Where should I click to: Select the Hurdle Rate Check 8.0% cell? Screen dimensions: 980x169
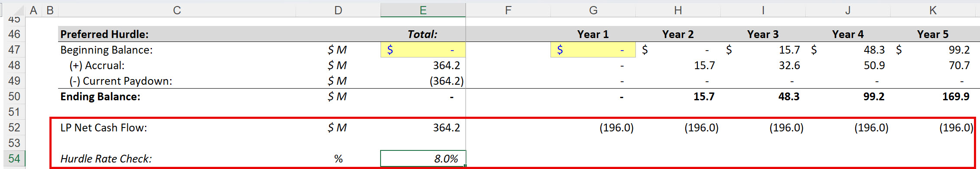pyautogui.click(x=423, y=159)
